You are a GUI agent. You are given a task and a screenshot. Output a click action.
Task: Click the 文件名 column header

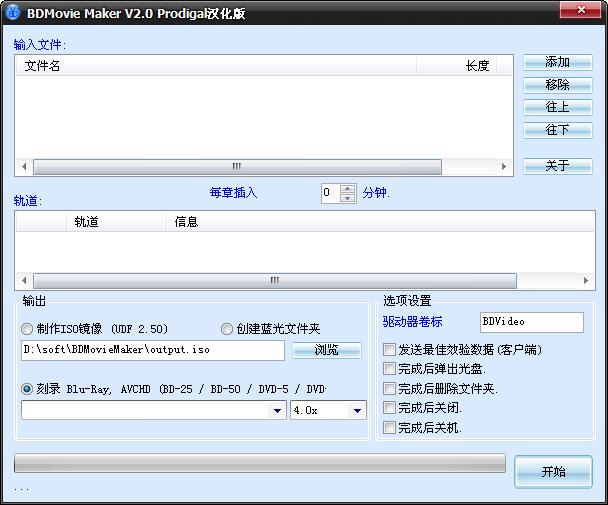[216, 66]
